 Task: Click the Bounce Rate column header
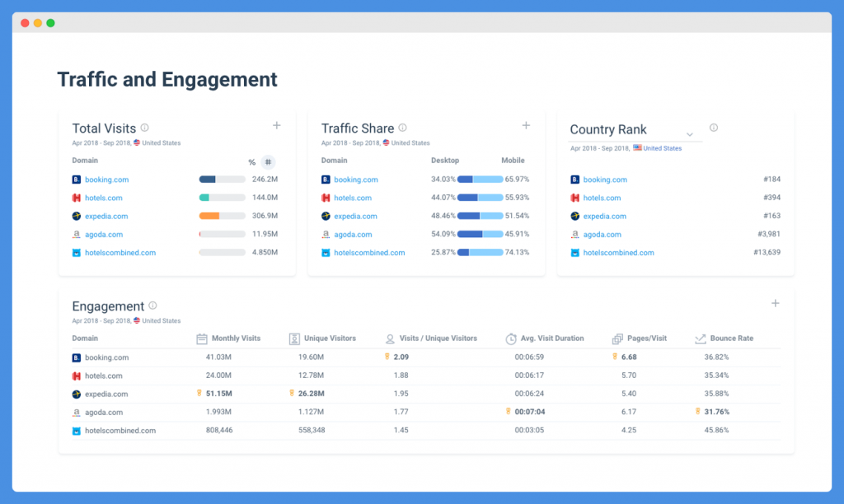pos(732,338)
